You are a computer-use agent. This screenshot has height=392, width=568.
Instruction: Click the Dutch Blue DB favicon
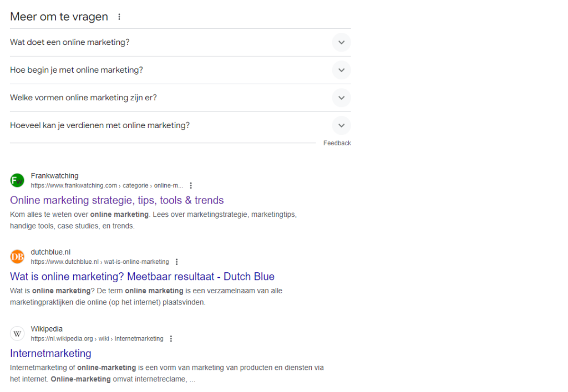[x=17, y=257]
